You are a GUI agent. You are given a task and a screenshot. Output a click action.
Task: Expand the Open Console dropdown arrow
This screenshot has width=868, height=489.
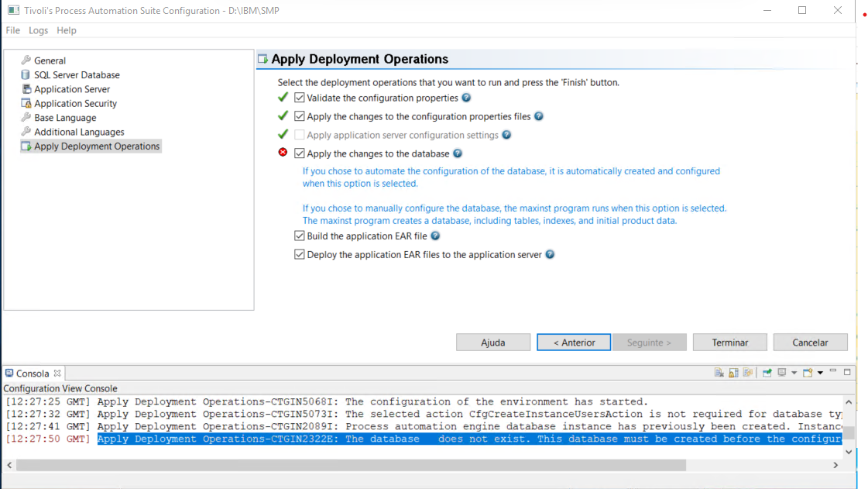(x=821, y=373)
